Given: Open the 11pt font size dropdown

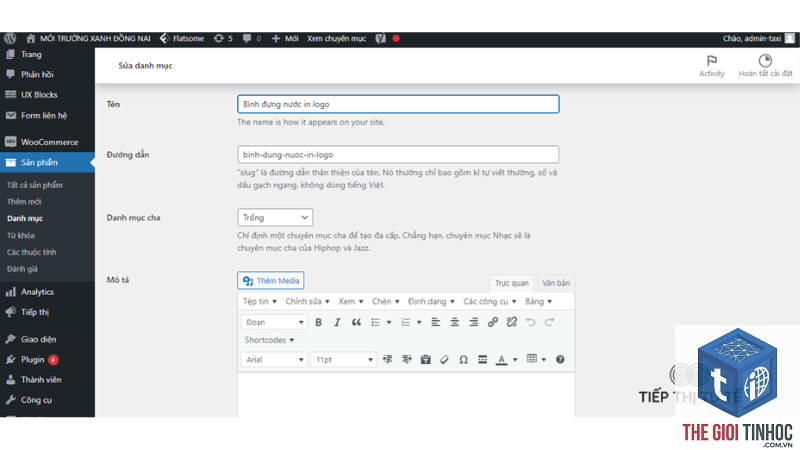Looking at the screenshot, I should (343, 360).
